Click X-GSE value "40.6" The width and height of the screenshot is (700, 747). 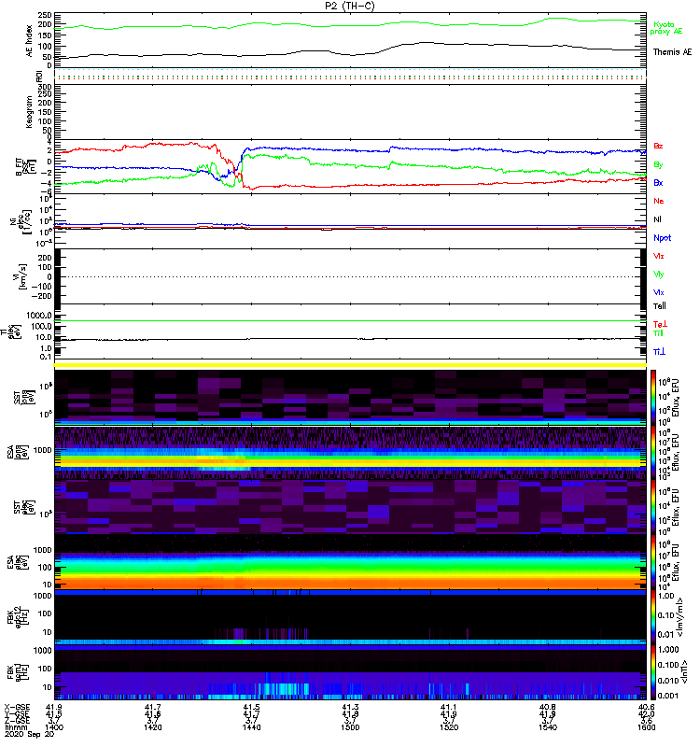[x=646, y=707]
